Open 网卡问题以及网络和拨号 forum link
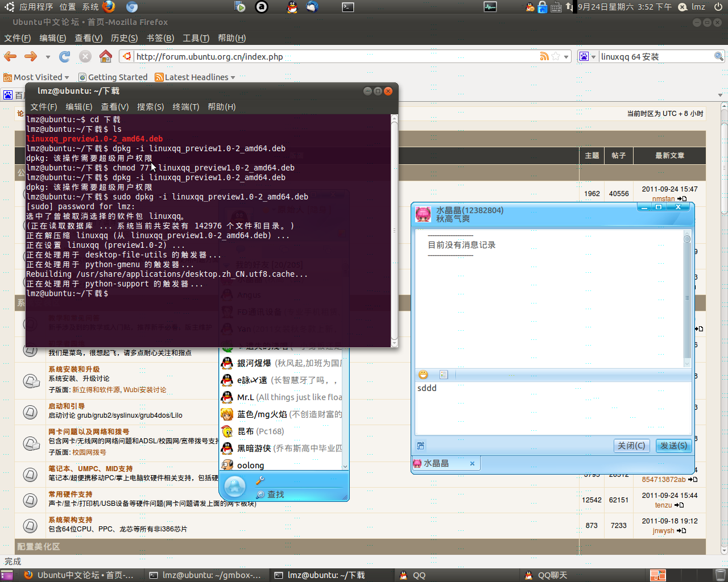The width and height of the screenshot is (728, 582). point(89,432)
